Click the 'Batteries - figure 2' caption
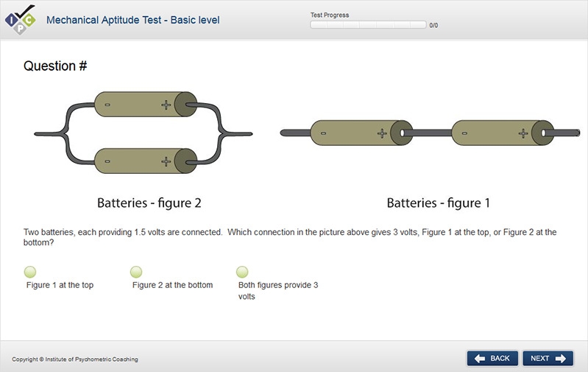Screen dimensions: 588x372 pyautogui.click(x=149, y=203)
